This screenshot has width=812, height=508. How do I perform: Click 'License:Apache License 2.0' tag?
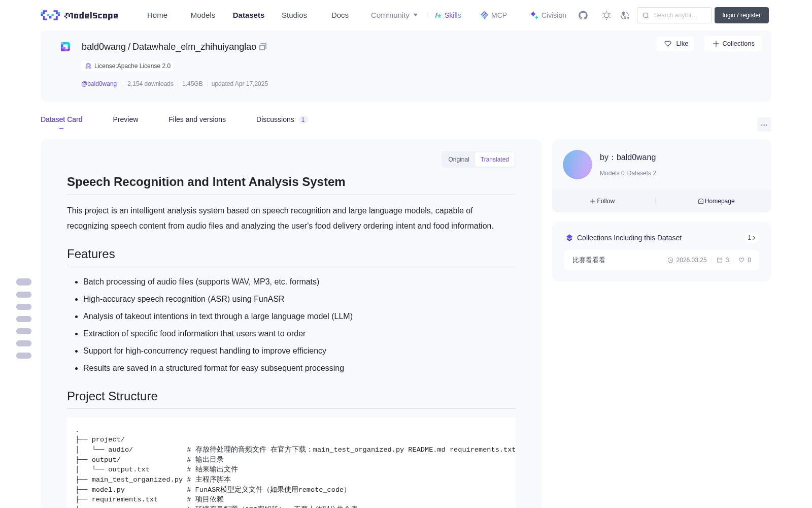click(127, 66)
